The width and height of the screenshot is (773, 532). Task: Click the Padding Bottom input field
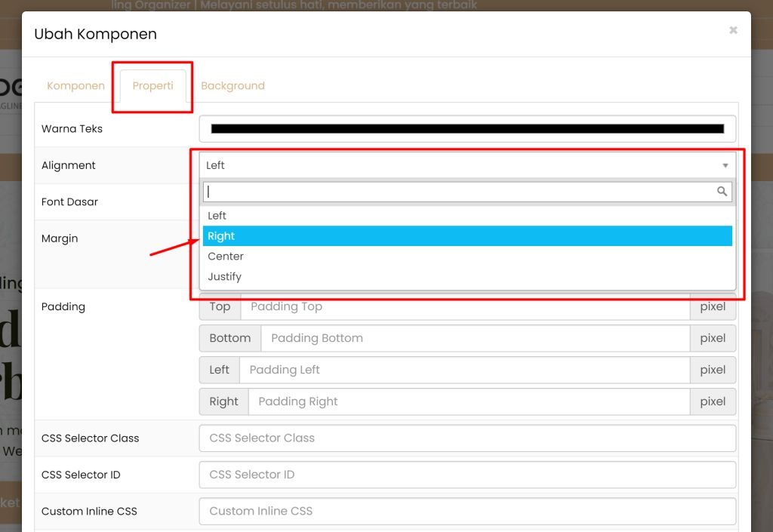click(475, 338)
